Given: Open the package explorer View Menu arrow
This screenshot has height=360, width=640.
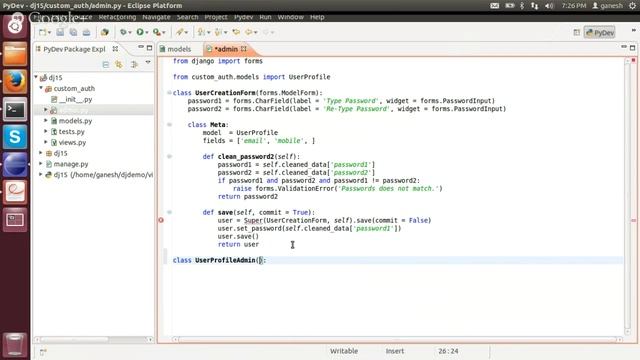Looking at the screenshot, I should point(148,62).
